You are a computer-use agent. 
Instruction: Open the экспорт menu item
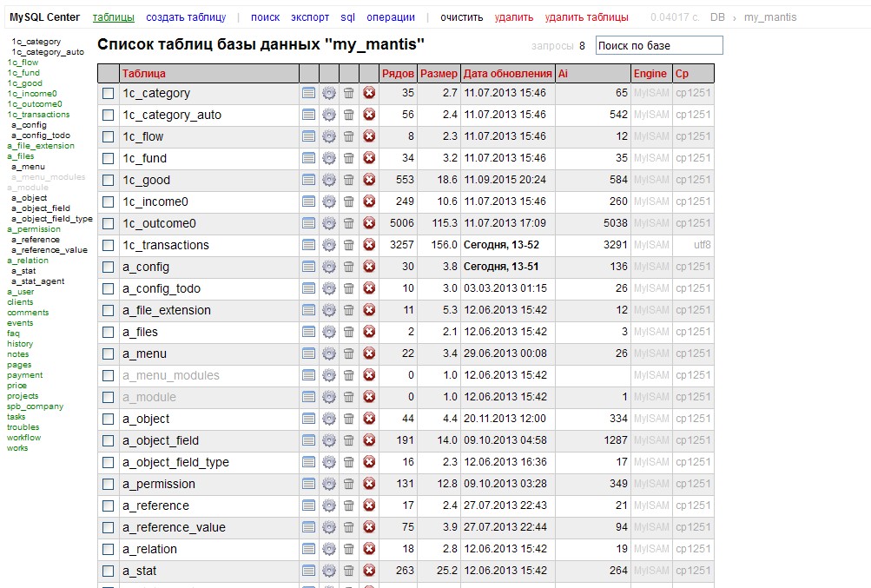click(x=310, y=17)
